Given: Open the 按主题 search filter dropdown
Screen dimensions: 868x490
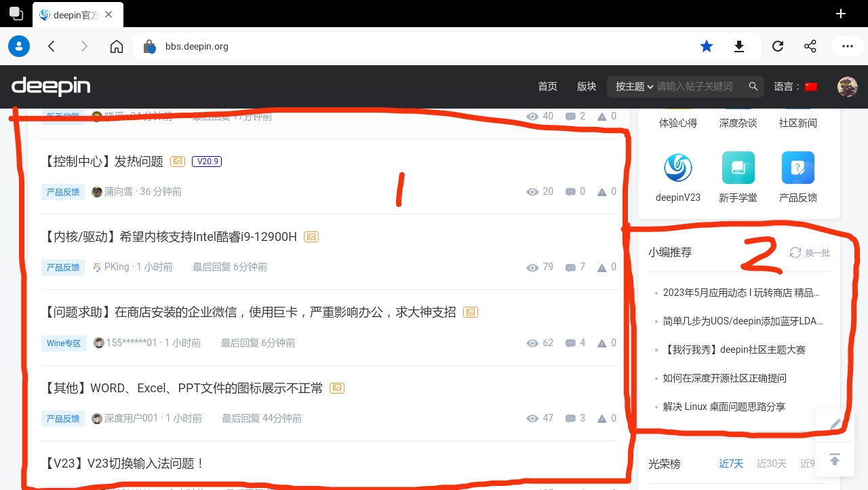Looking at the screenshot, I should pos(633,86).
